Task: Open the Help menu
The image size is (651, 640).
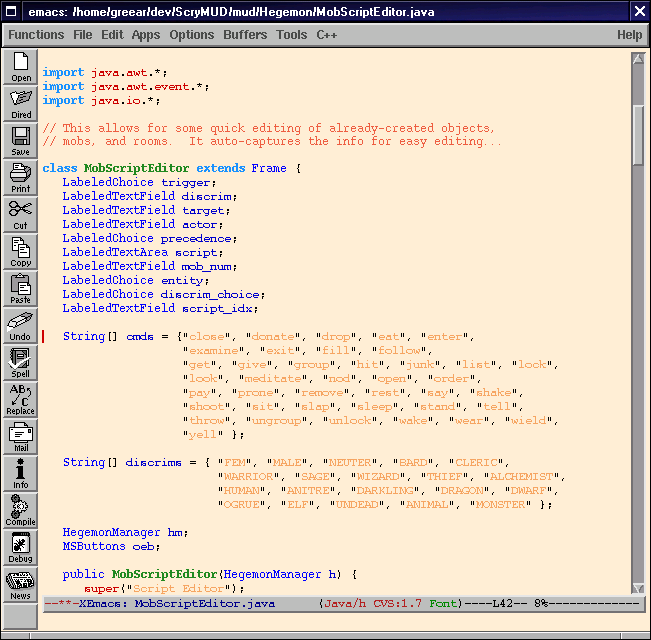Action: tap(629, 35)
